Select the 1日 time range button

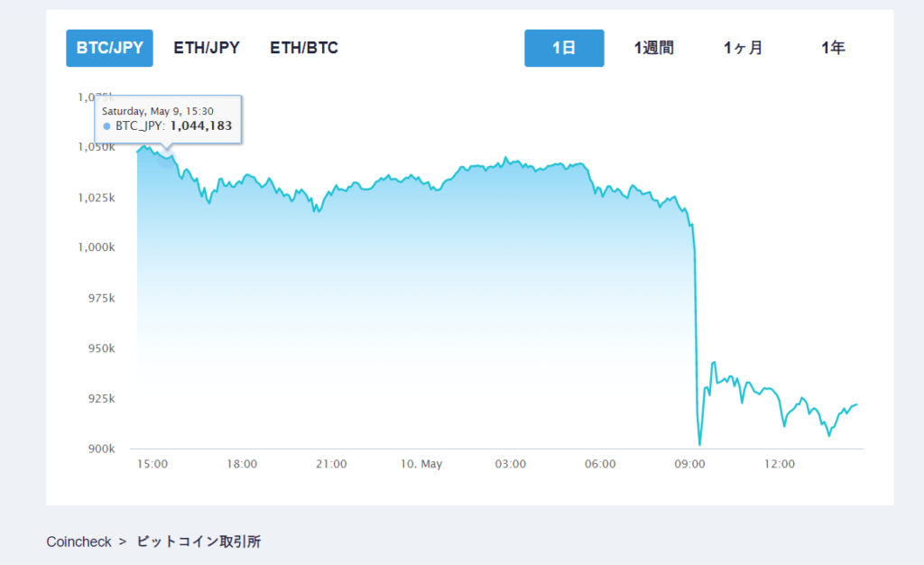pos(564,48)
